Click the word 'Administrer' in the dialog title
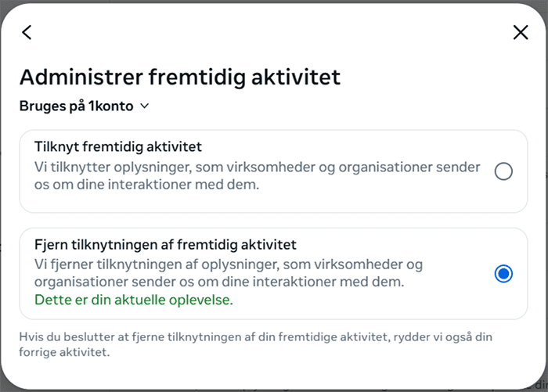 point(80,77)
